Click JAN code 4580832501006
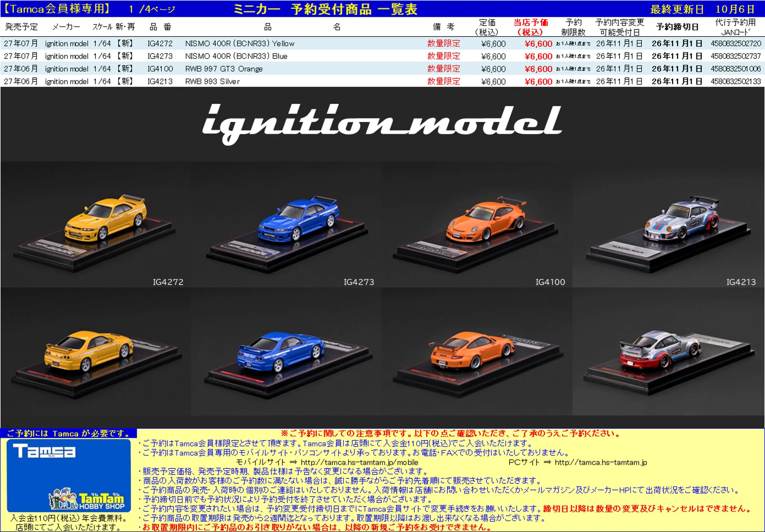The height and width of the screenshot is (532, 765). coord(735,69)
